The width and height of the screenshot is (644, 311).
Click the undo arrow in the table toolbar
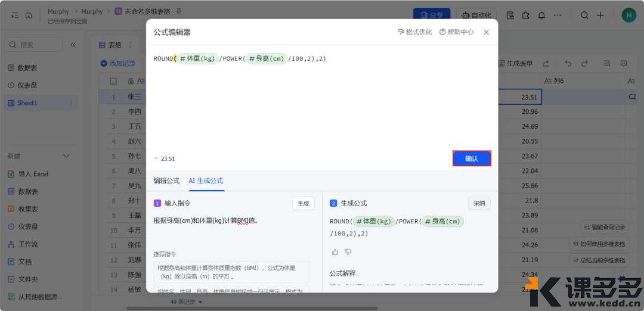point(568,64)
